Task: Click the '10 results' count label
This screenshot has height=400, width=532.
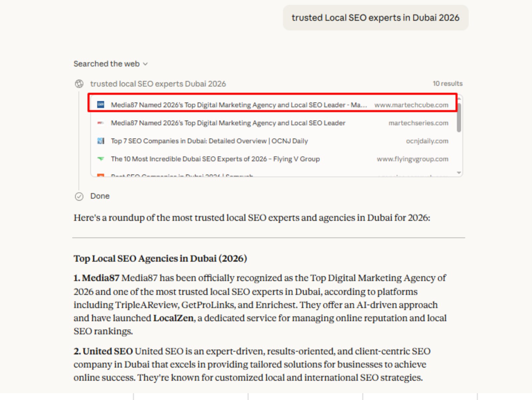Action: [x=447, y=84]
